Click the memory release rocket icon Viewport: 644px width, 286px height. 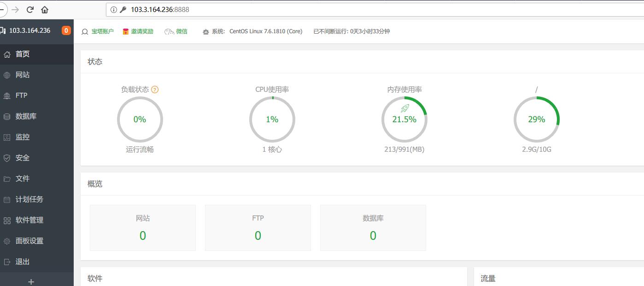pos(404,108)
